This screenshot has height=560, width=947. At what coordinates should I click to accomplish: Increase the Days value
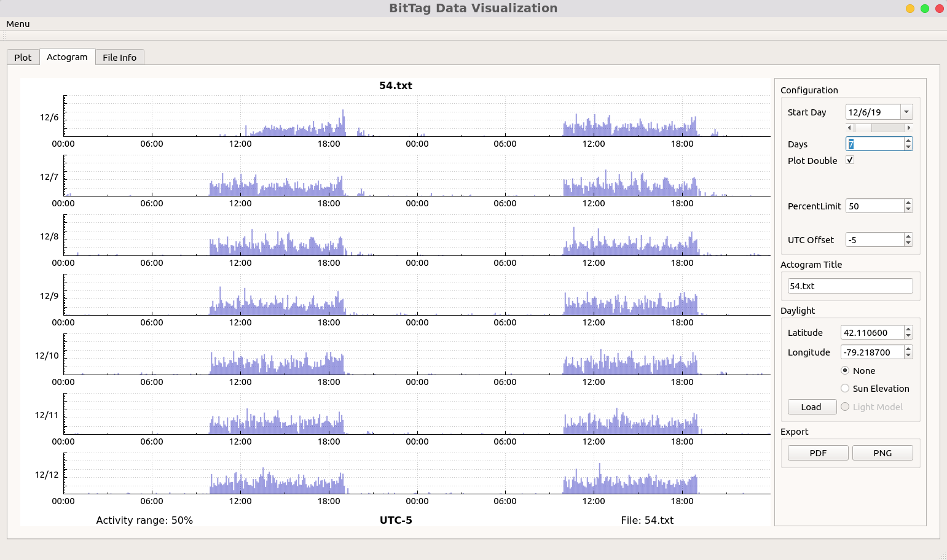pyautogui.click(x=908, y=141)
